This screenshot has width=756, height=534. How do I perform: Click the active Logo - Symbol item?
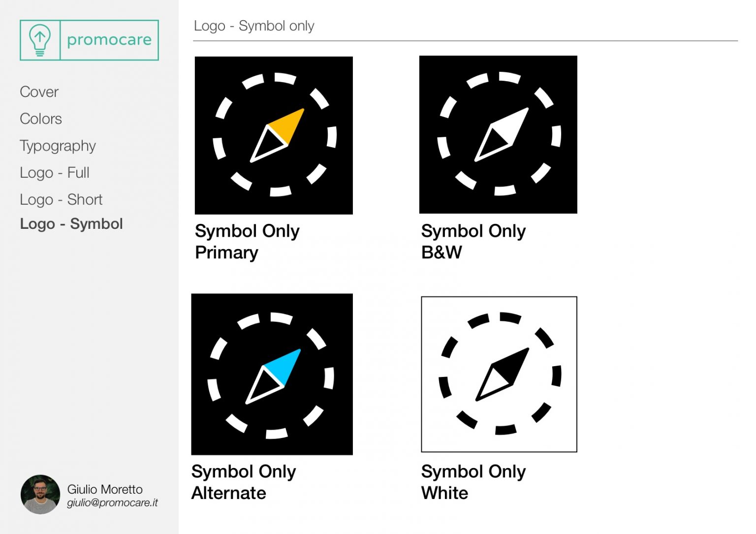tap(71, 224)
